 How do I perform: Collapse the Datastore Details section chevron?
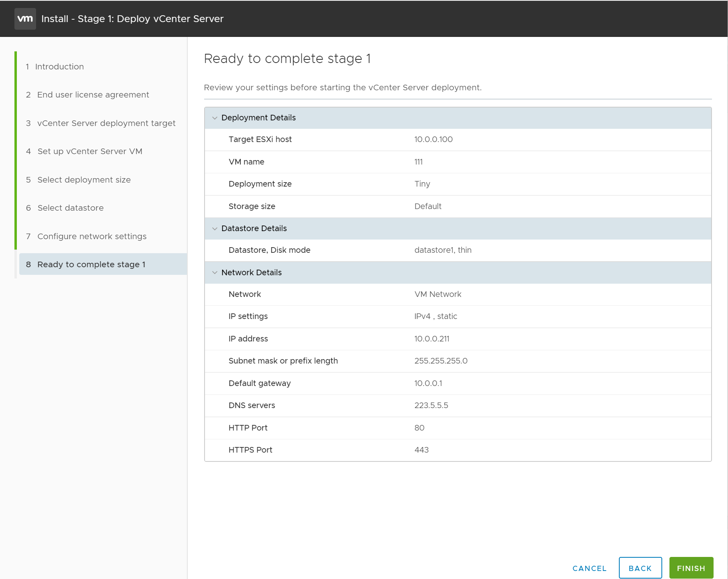[x=215, y=229]
